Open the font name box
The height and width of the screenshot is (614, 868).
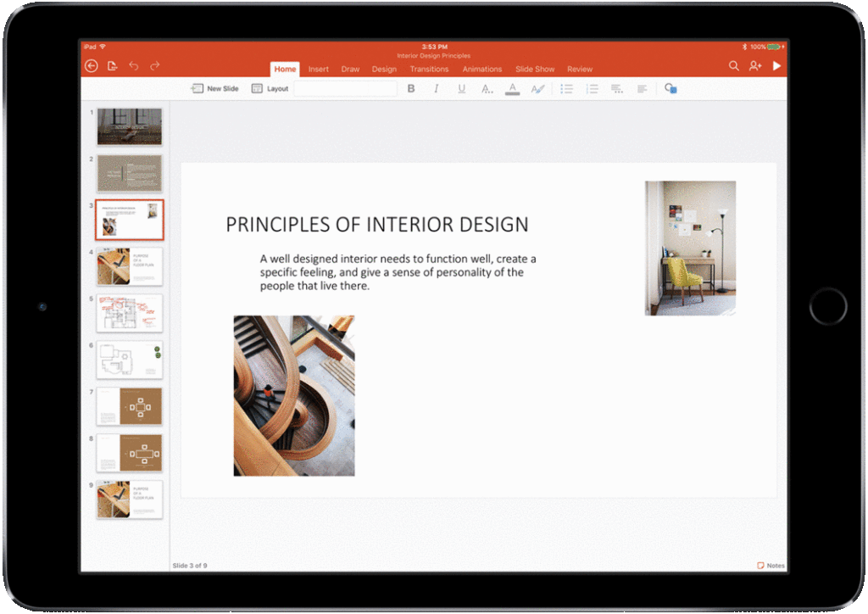pos(345,88)
